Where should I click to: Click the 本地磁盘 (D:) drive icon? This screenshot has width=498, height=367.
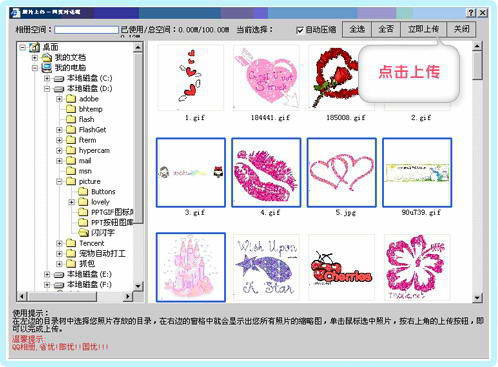(59, 89)
